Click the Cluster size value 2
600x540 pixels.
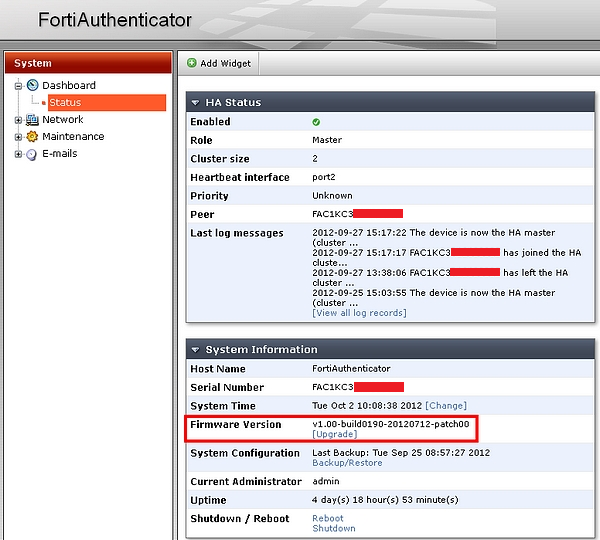pos(315,158)
